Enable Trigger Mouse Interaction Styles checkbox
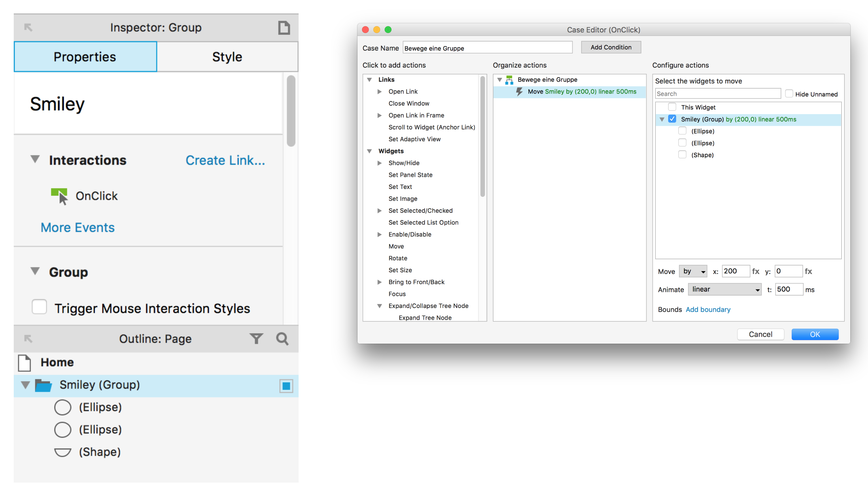The image size is (868, 495). click(39, 307)
